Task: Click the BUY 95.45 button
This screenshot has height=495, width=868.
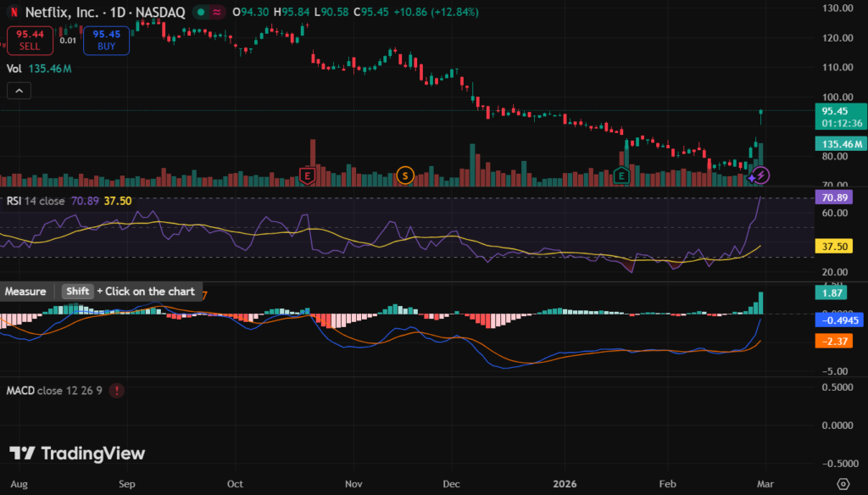Action: click(106, 40)
